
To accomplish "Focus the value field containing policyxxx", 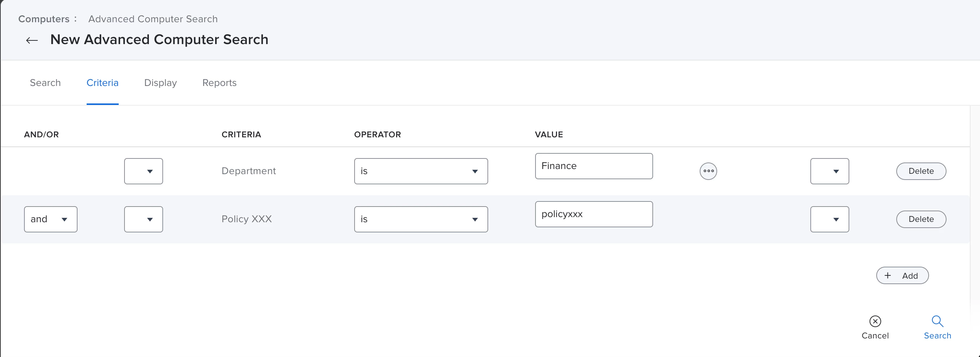I will [x=594, y=214].
